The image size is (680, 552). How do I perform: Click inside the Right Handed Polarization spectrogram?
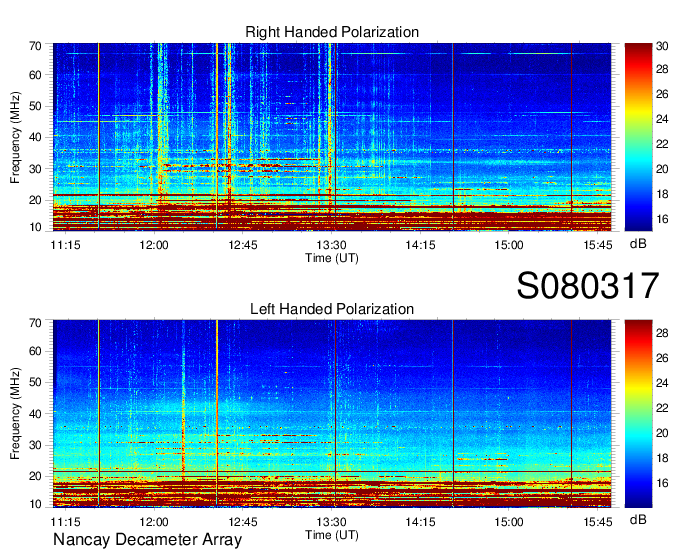click(332, 137)
